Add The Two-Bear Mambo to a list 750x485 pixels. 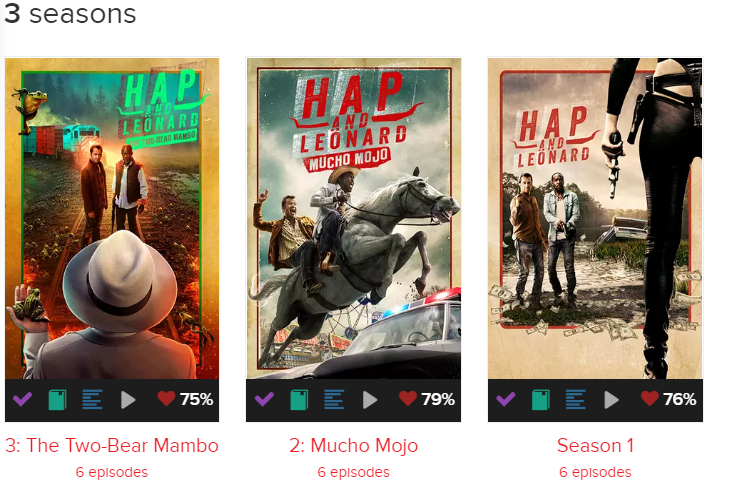coord(92,400)
